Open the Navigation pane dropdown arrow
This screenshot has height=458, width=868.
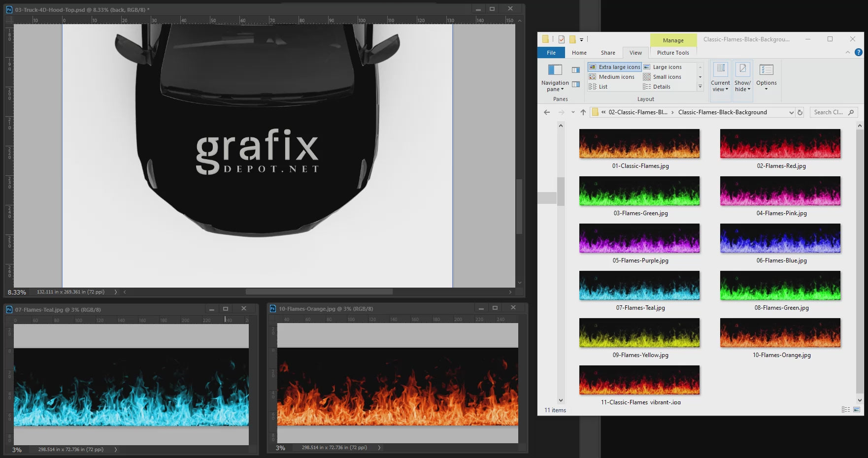(x=562, y=89)
